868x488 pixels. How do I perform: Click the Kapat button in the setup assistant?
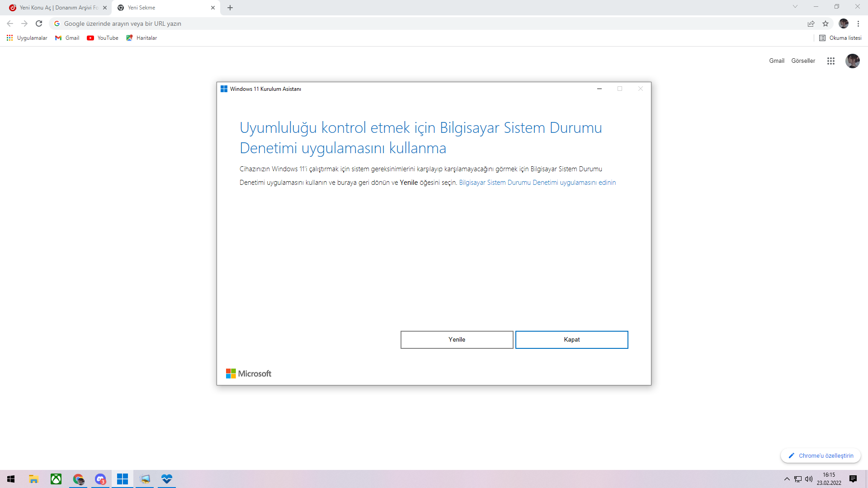[x=571, y=340]
